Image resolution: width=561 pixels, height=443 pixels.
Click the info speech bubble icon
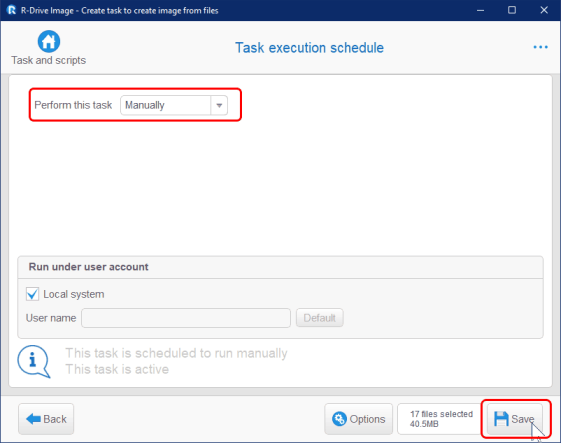click(34, 361)
